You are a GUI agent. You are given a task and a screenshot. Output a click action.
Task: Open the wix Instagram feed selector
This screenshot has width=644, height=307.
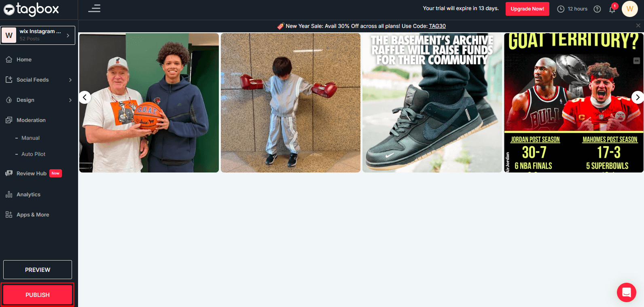[x=38, y=35]
